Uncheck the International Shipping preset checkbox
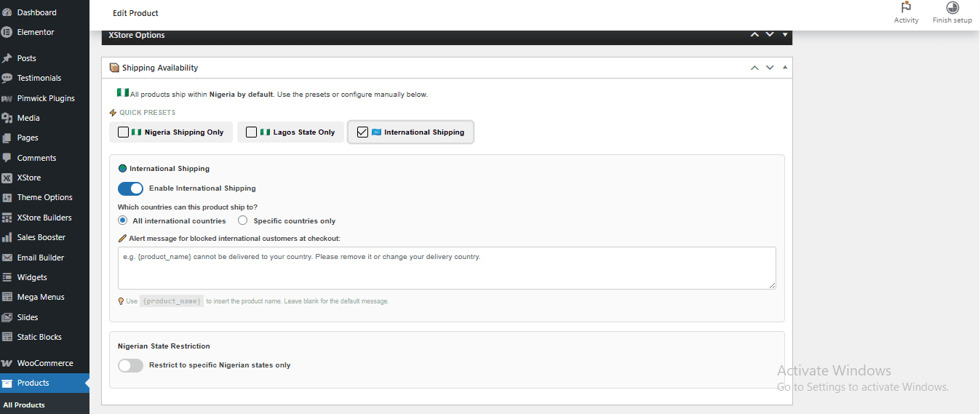Image resolution: width=980 pixels, height=414 pixels. [363, 132]
